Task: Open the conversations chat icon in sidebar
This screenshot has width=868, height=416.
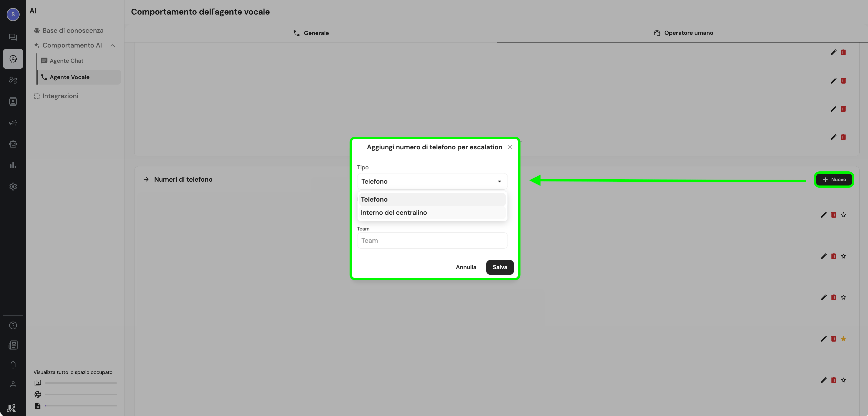Action: pos(13,37)
